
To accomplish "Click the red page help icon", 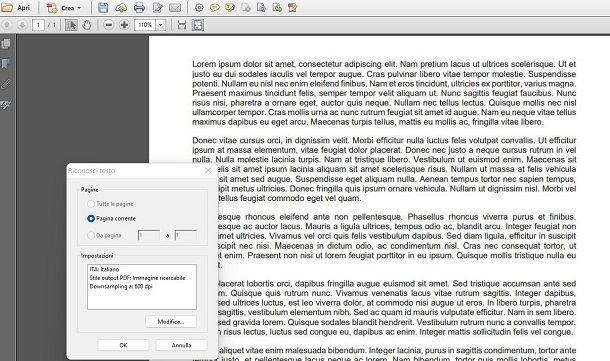I will [x=293, y=7].
